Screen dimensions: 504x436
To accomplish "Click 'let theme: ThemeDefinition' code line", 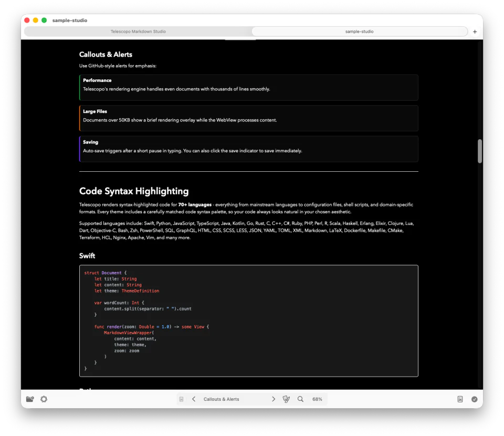I will (127, 290).
